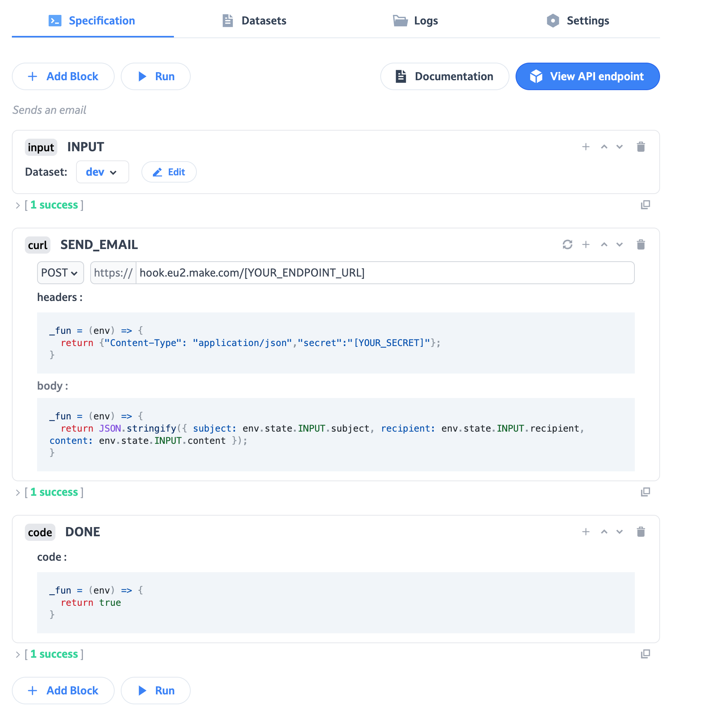Click the body code editor

[336, 435]
